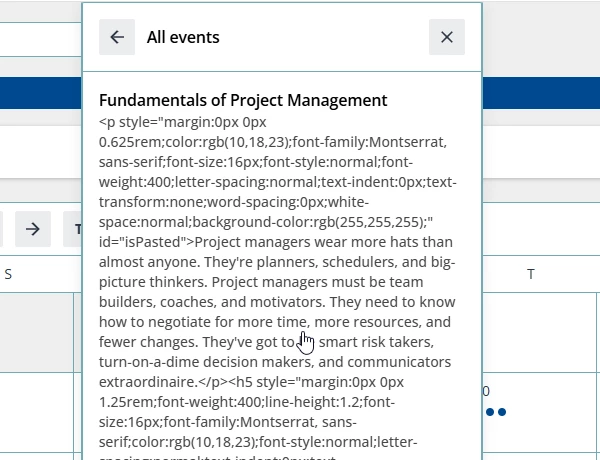The image size is (600, 460).
Task: Click the calendar cell beneath T header
Action: point(540,330)
